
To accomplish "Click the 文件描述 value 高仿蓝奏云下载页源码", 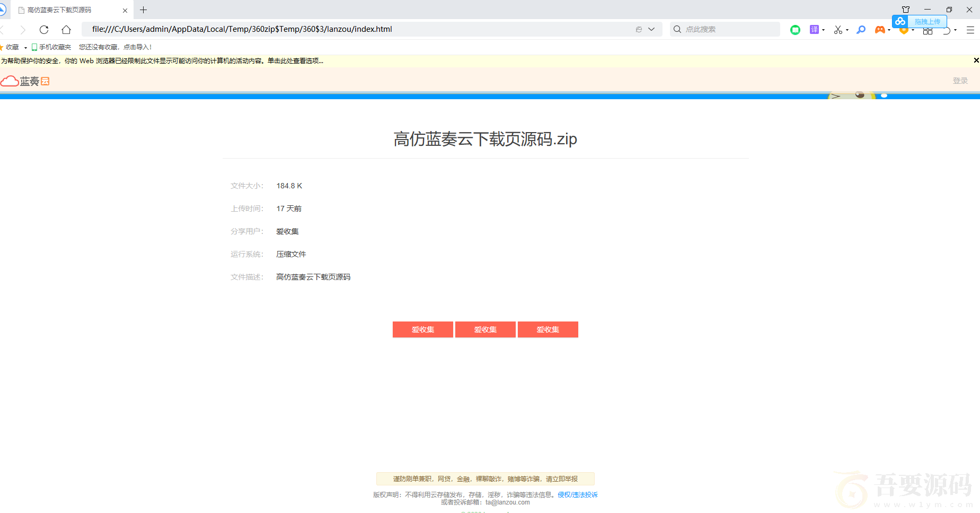I will [313, 277].
